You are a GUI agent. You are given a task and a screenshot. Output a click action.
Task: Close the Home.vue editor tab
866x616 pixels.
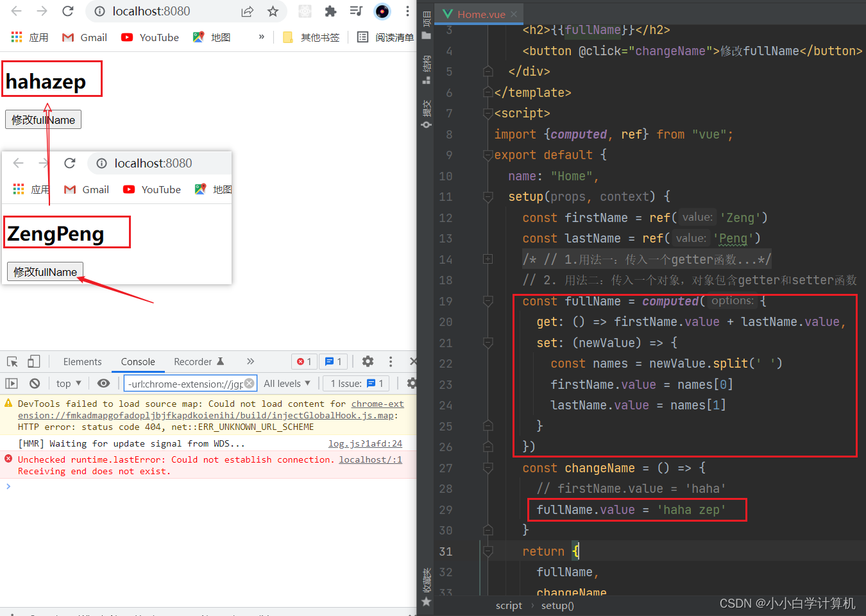coord(514,14)
